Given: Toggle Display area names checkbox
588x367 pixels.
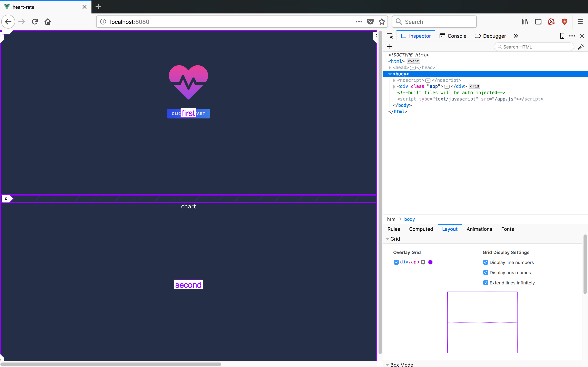Looking at the screenshot, I should click(485, 272).
